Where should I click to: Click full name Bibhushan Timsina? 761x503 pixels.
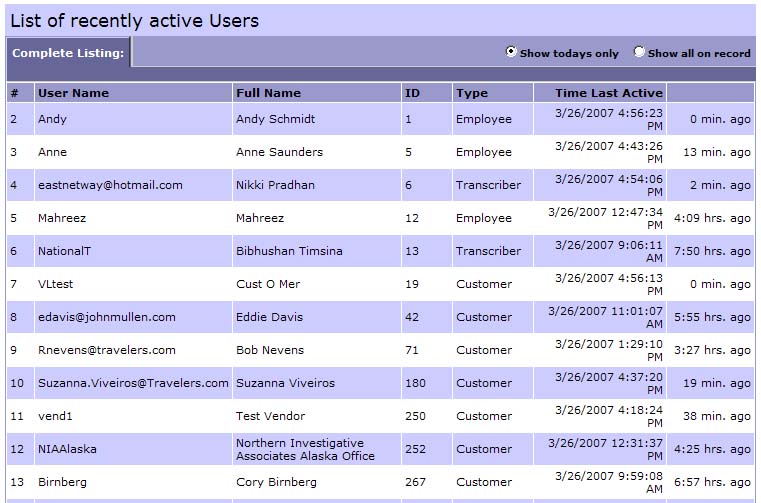click(x=289, y=251)
